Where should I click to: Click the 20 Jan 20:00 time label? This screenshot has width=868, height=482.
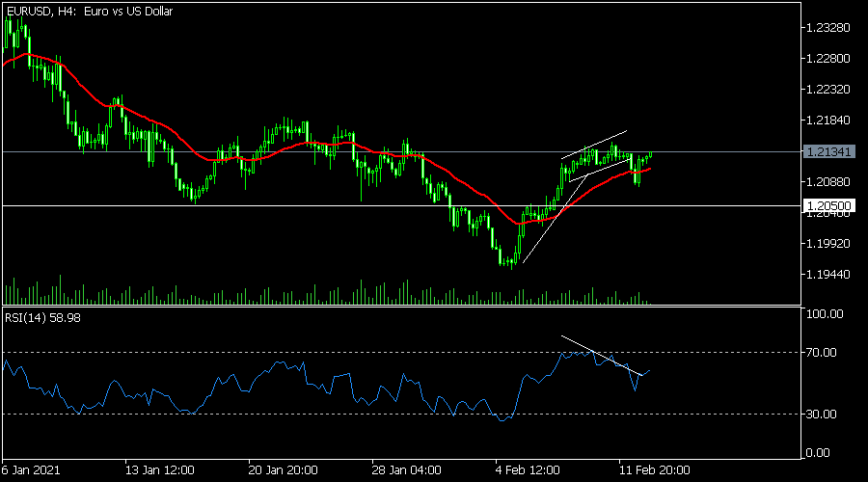(283, 470)
